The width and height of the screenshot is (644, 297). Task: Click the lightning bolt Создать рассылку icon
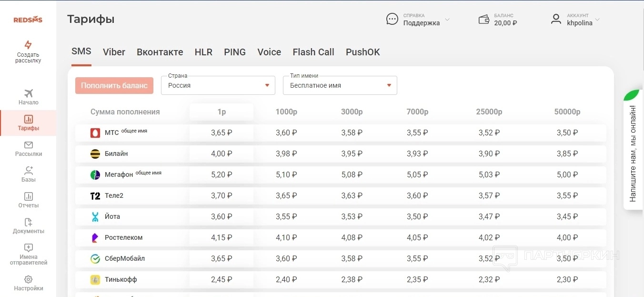[28, 45]
